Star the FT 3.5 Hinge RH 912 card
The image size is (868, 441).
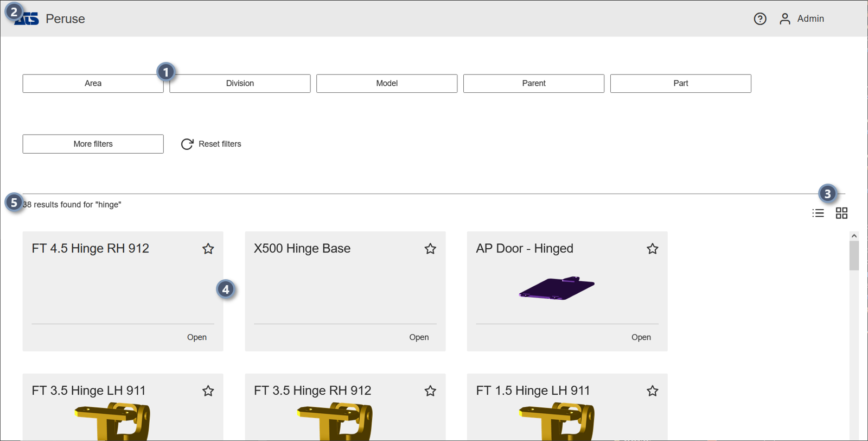(x=430, y=391)
